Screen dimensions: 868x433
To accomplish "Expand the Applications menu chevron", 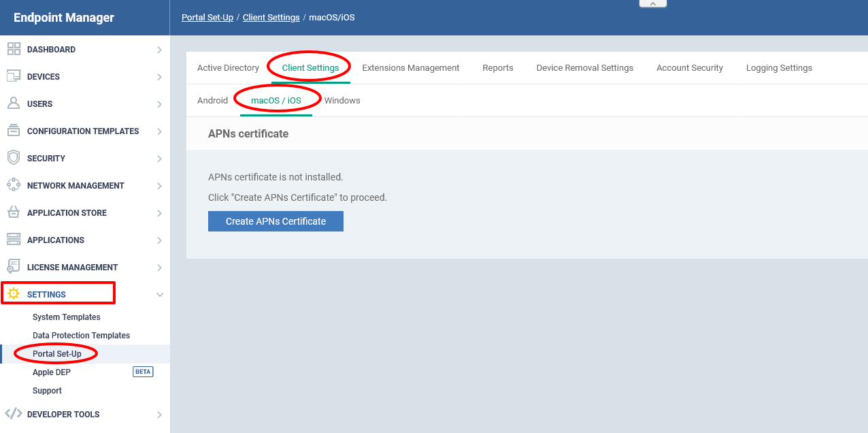I will tap(159, 240).
